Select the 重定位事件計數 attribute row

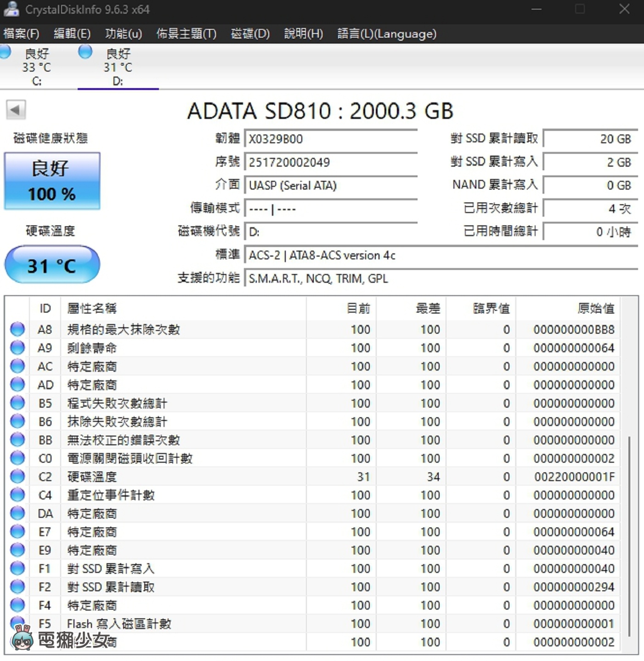coord(312,494)
